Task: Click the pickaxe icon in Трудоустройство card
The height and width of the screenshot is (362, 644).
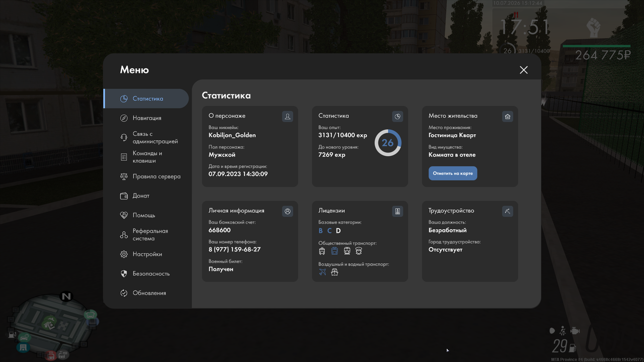Action: pos(508,212)
